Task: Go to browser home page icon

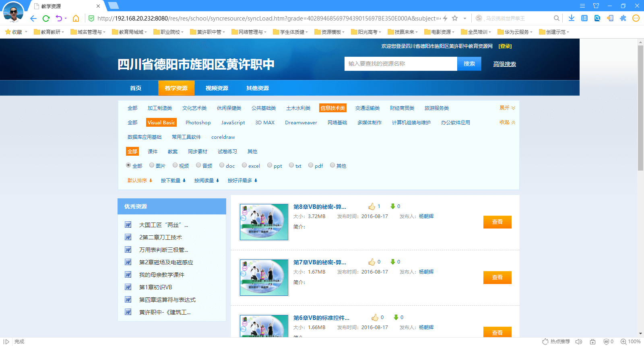Action: coord(76,19)
